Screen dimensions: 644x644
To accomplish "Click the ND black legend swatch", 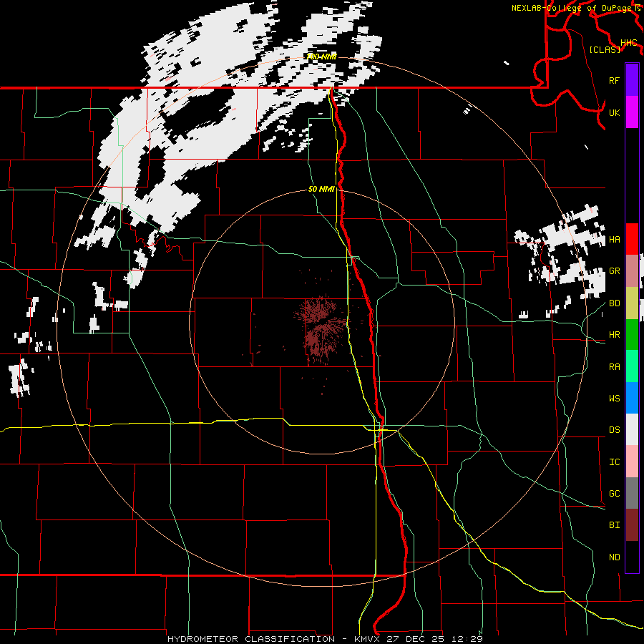I will pos(632,557).
